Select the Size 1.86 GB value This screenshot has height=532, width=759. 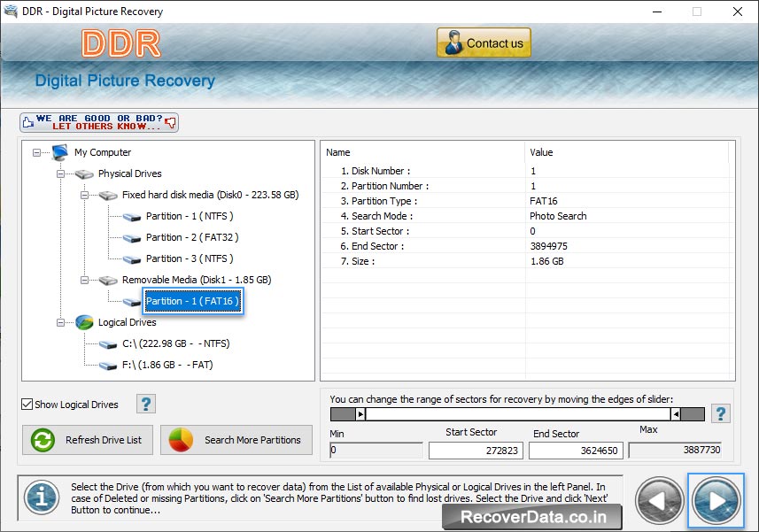pos(547,260)
